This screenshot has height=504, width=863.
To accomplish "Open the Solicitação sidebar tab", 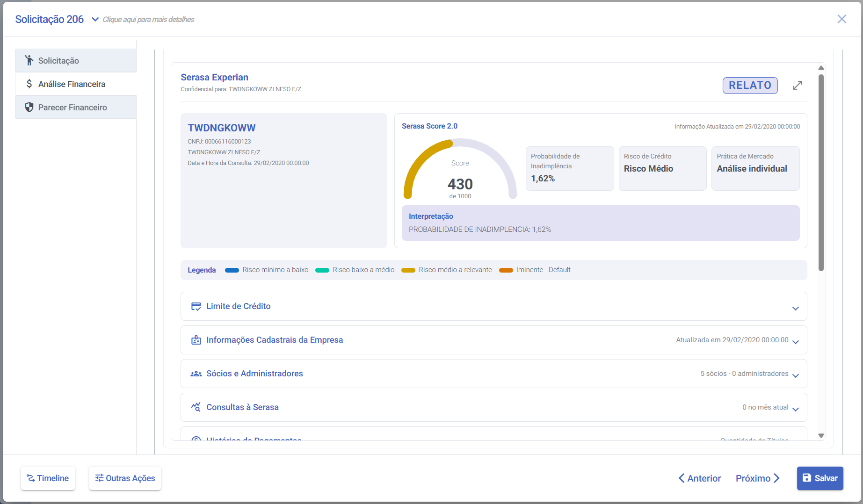I will (x=76, y=60).
